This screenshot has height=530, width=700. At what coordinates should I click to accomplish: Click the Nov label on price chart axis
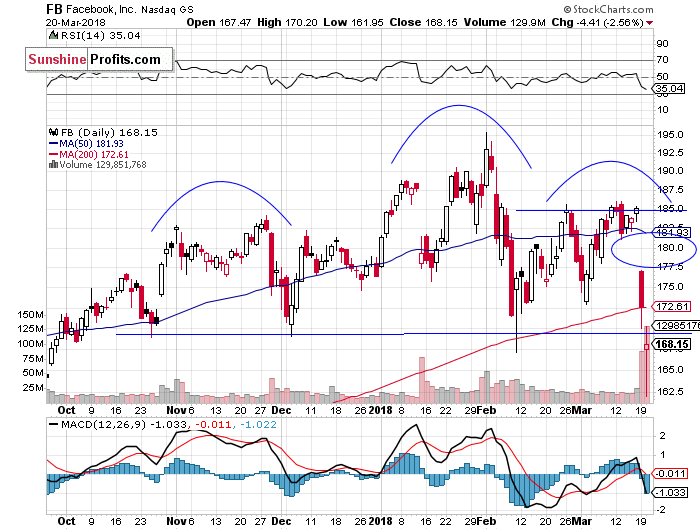[176, 410]
